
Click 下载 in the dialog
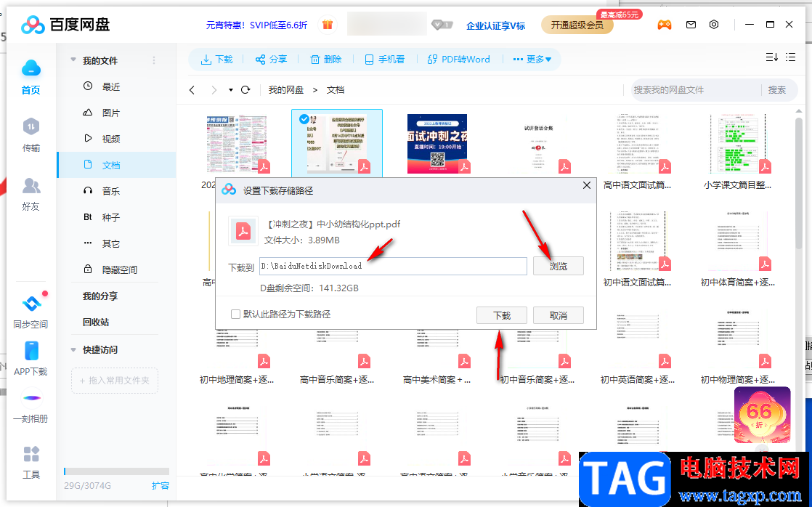[502, 315]
